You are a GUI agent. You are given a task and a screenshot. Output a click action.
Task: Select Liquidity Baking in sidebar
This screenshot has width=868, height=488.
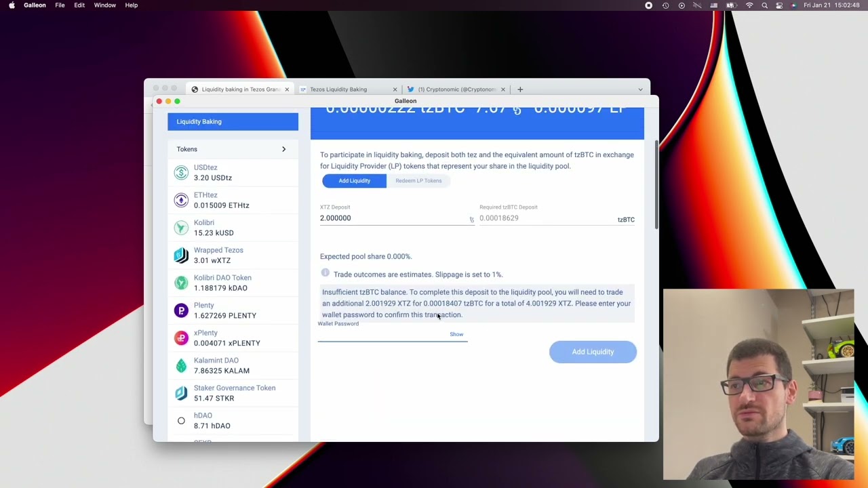(233, 121)
